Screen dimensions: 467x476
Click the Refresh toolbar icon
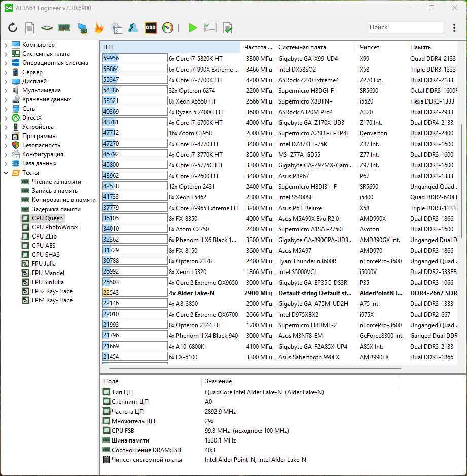point(13,28)
